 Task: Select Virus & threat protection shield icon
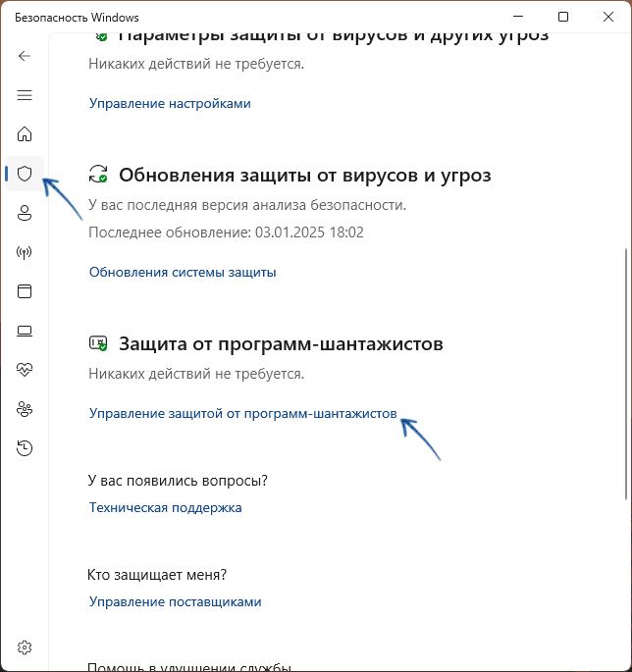(x=25, y=174)
